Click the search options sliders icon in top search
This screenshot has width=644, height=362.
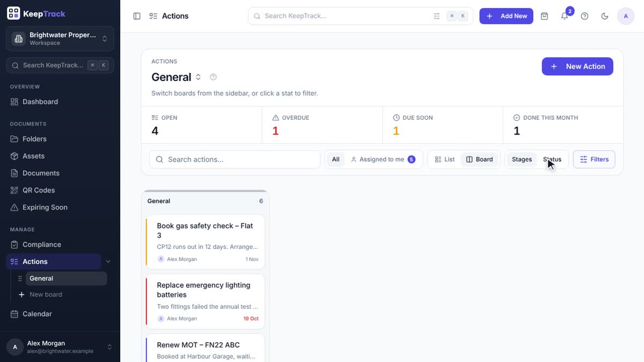coord(437,16)
